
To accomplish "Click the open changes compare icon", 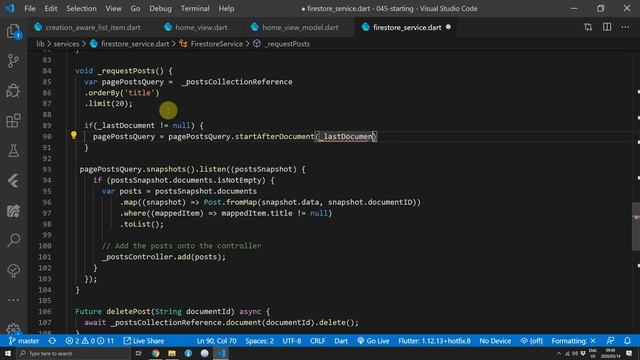I will pyautogui.click(x=588, y=27).
